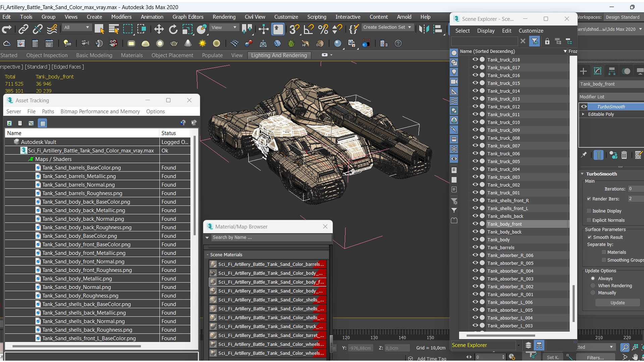Screen dimensions: 644x362
Task: Click the Add Time Tag label
Action: (431, 359)
